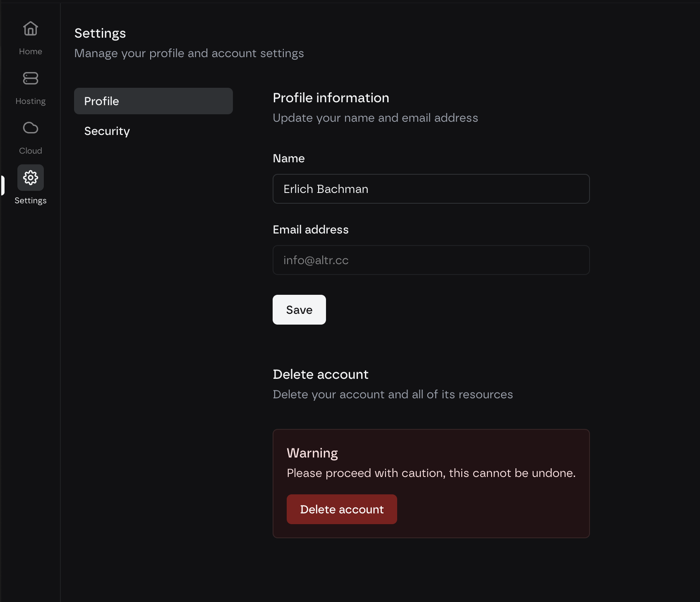
Task: Select the Settings gear icon
Action: point(31,178)
